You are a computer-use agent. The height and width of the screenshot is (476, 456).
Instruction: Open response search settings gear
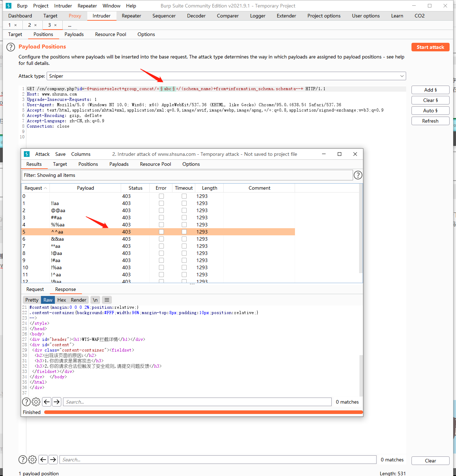(x=36, y=402)
